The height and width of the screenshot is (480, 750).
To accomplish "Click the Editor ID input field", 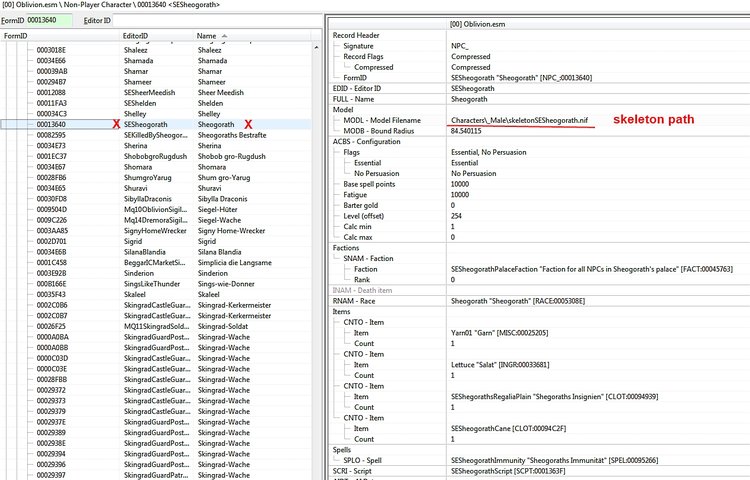I will (217, 21).
